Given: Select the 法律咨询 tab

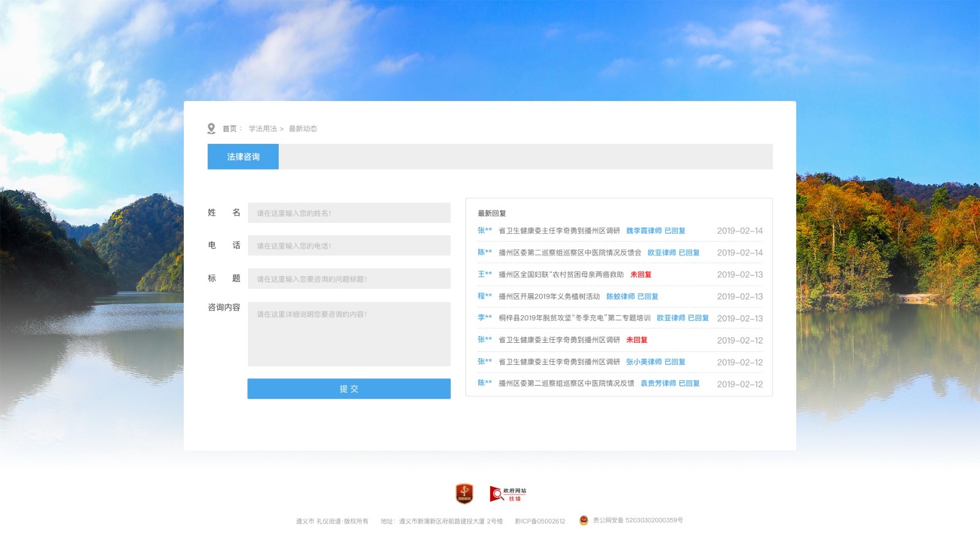Looking at the screenshot, I should (243, 157).
